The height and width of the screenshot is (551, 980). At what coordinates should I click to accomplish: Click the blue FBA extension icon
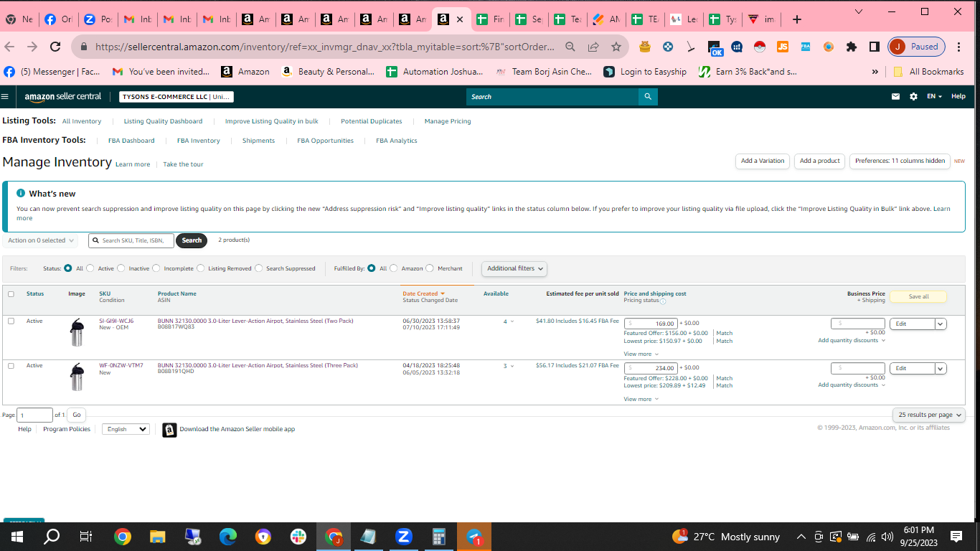(x=806, y=47)
